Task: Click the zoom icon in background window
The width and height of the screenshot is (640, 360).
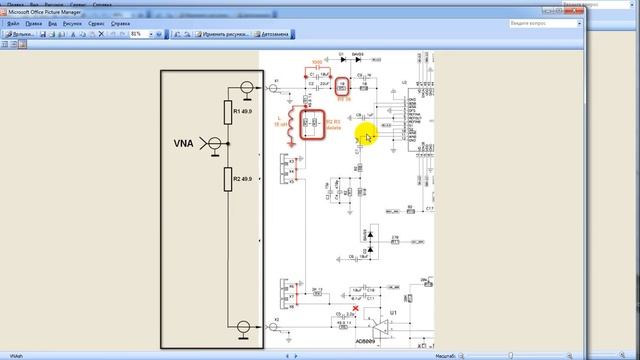Action: point(622,356)
